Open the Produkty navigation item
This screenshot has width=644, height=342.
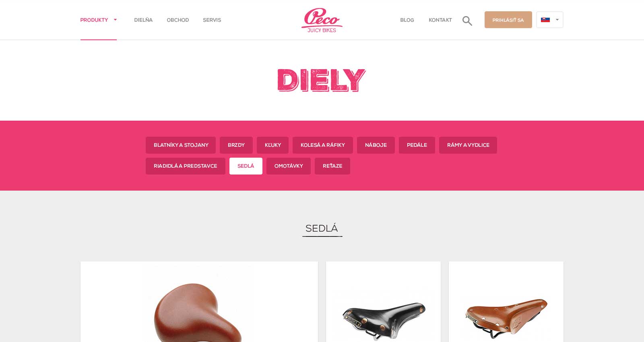(x=94, y=20)
